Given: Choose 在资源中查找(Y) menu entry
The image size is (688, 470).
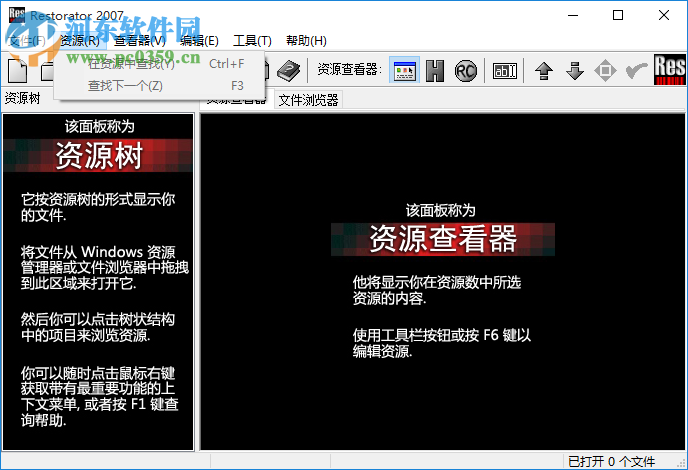Looking at the screenshot, I should point(160,64).
